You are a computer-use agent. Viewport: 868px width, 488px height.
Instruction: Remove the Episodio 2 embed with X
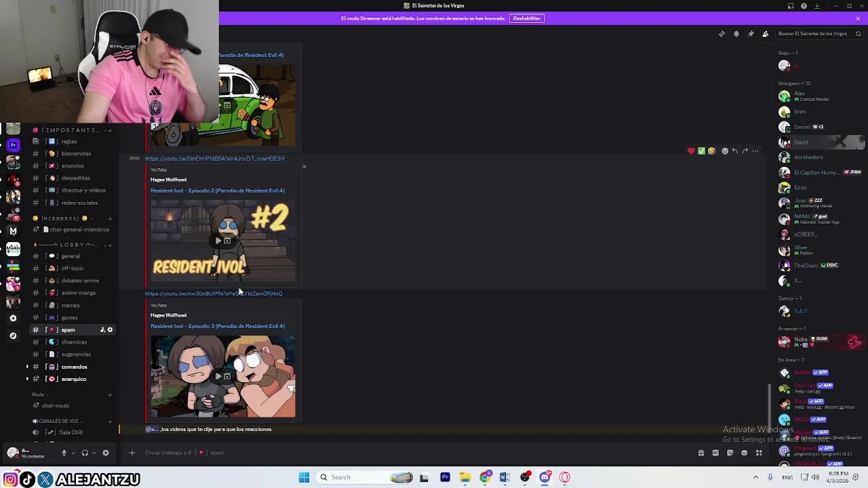click(304, 166)
